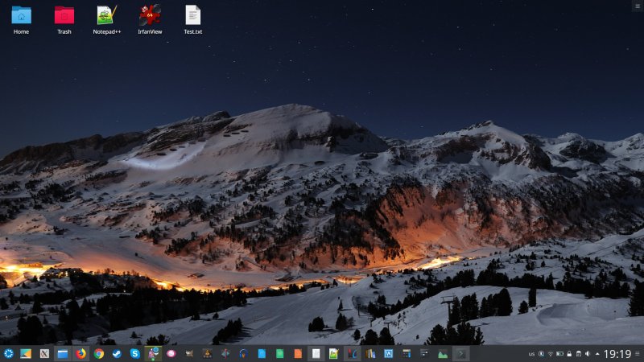Launch Google Chrome from the taskbar
Screen dimensions: 644x362
click(x=99, y=353)
